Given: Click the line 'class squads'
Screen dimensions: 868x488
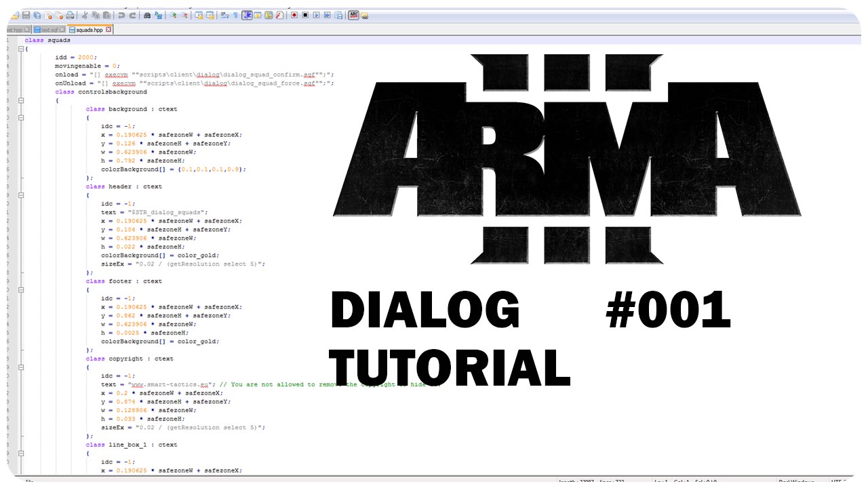Looking at the screenshot, I should 47,40.
